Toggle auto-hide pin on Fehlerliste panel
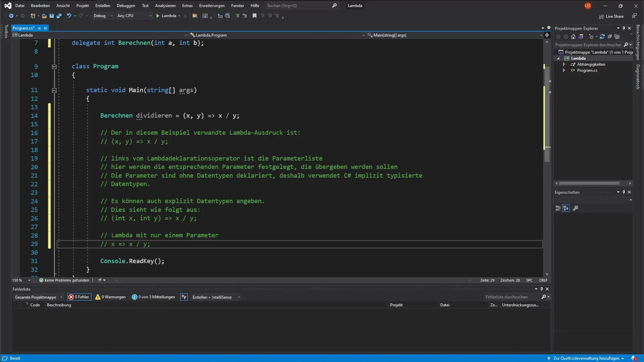Screen dimensions: 644x362 point(541,289)
